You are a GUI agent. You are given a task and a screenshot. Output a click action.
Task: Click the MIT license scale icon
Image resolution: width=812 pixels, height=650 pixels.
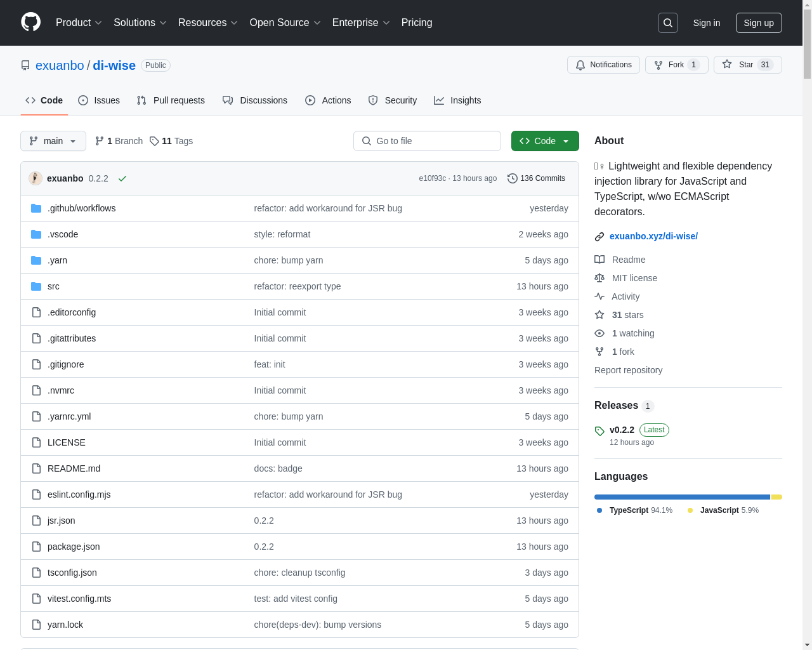tap(599, 278)
